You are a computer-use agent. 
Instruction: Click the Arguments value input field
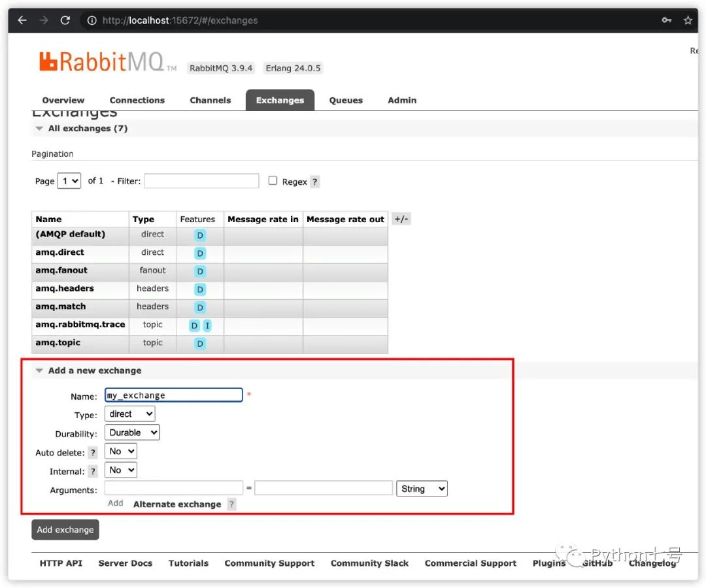pyautogui.click(x=324, y=487)
